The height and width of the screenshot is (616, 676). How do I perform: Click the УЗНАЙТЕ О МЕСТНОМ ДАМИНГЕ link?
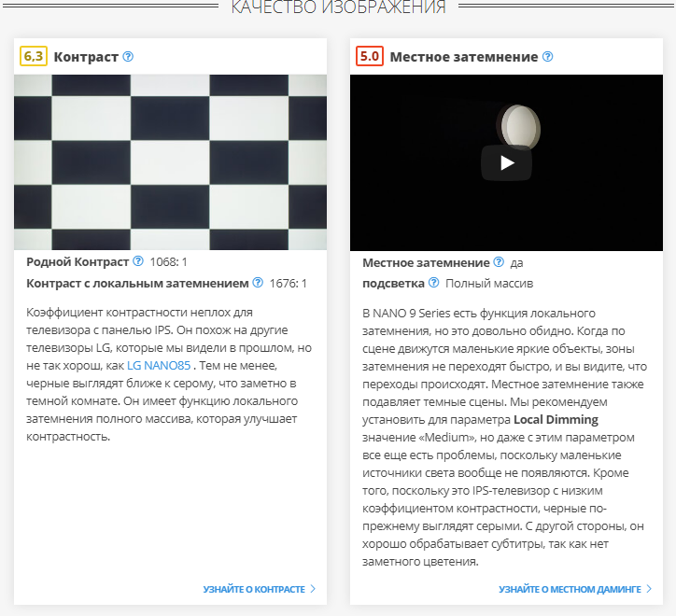pos(570,590)
